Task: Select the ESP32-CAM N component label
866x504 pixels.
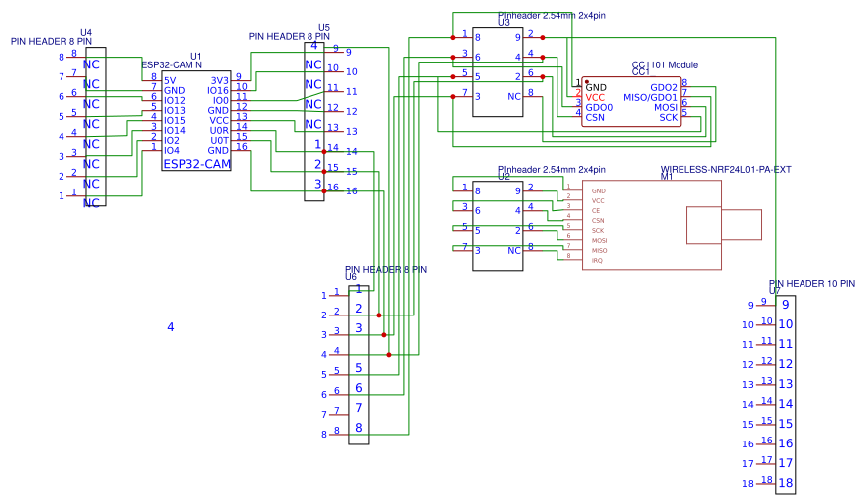Action: click(x=172, y=65)
